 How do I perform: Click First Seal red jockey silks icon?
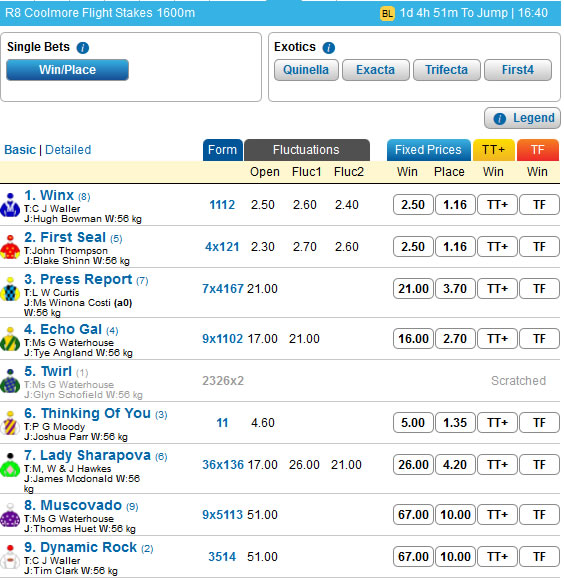pos(10,247)
